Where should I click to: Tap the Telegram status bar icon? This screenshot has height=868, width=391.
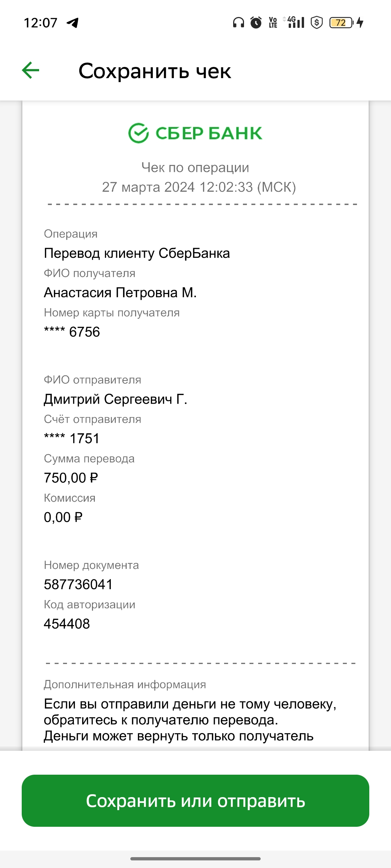click(73, 23)
